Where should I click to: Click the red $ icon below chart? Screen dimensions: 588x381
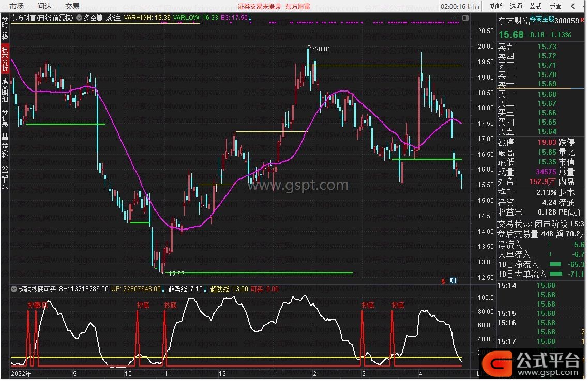point(443,281)
